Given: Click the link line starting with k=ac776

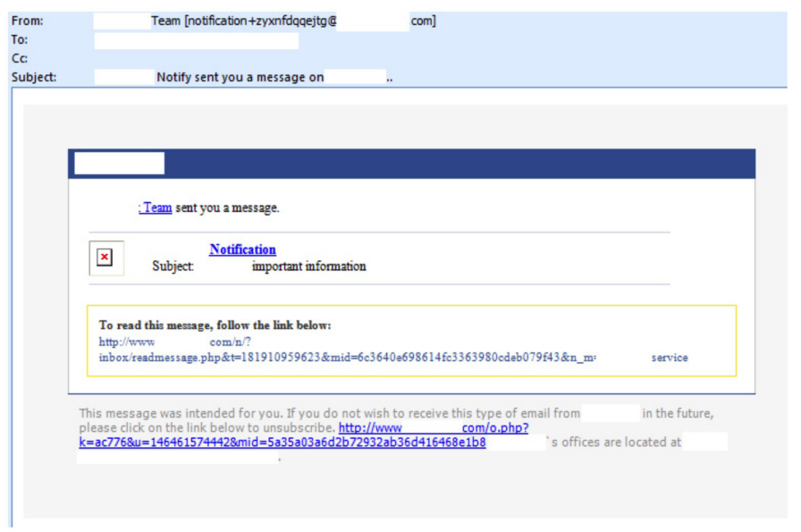Looking at the screenshot, I should [282, 442].
